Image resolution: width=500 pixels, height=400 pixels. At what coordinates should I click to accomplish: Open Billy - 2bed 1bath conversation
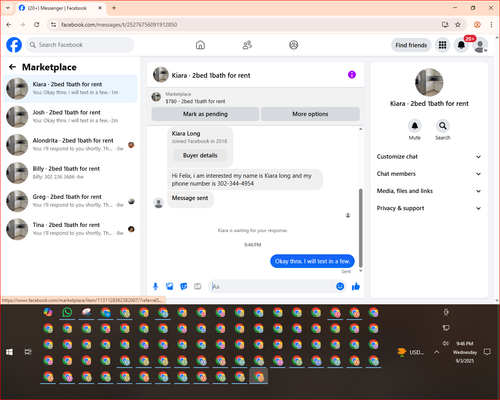click(70, 173)
